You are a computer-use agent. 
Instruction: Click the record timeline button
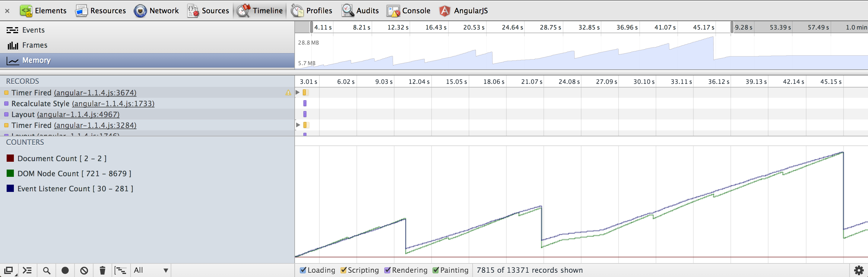click(65, 270)
